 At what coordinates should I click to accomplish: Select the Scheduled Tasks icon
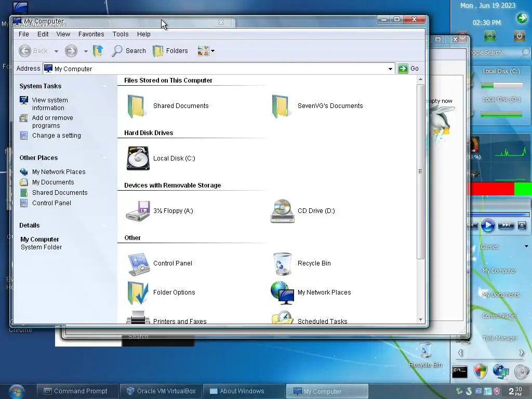pos(282,317)
